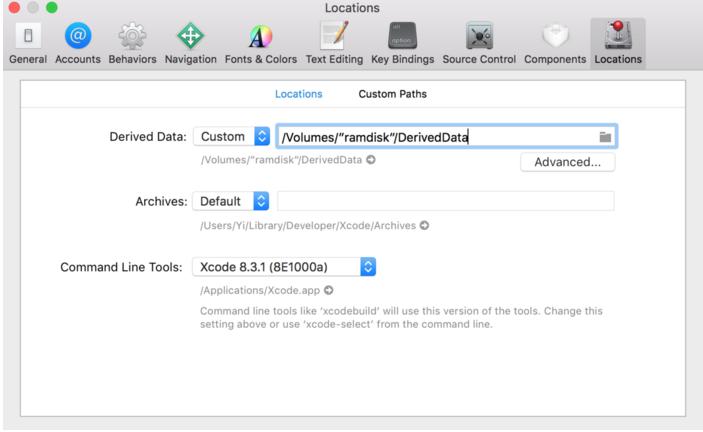Open the Navigation preferences pane
The height and width of the screenshot is (432, 703).
pos(191,44)
